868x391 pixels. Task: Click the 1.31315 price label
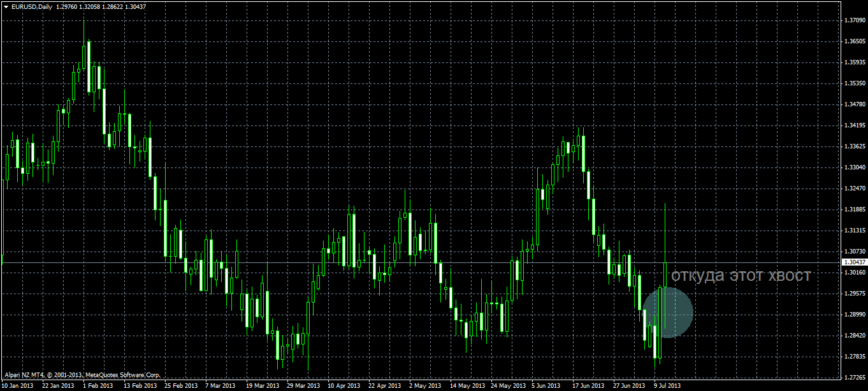pyautogui.click(x=854, y=231)
